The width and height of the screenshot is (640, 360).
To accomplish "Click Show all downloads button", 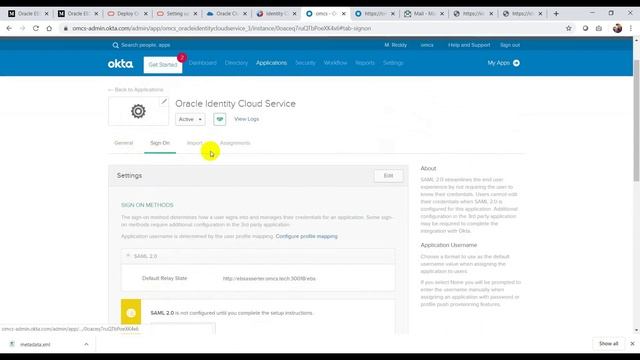I will tap(609, 344).
